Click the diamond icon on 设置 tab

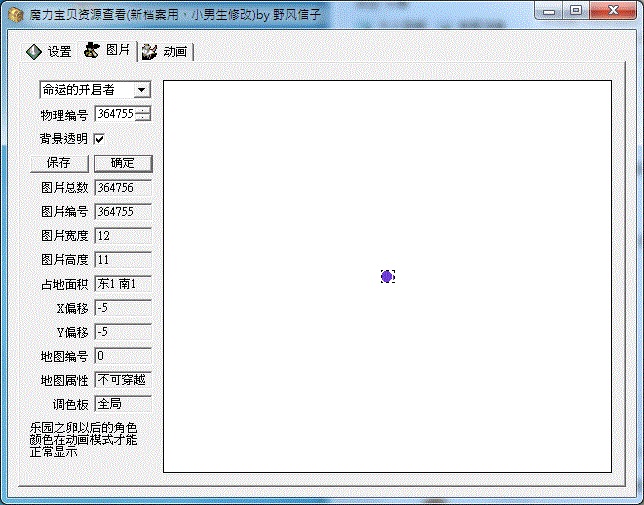tap(34, 51)
